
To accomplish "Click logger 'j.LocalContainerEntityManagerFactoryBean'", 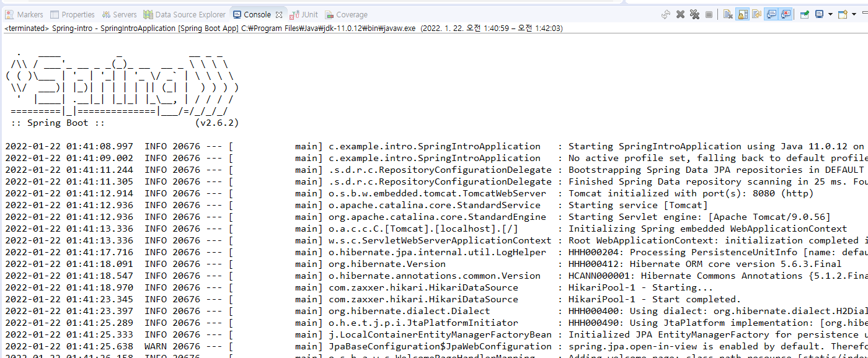I will pos(440,334).
